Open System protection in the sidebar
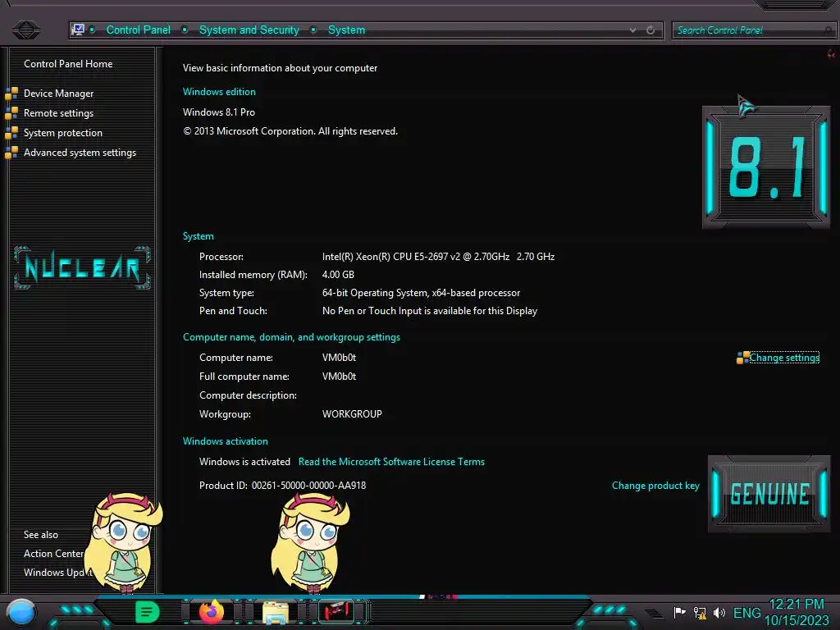 point(62,133)
